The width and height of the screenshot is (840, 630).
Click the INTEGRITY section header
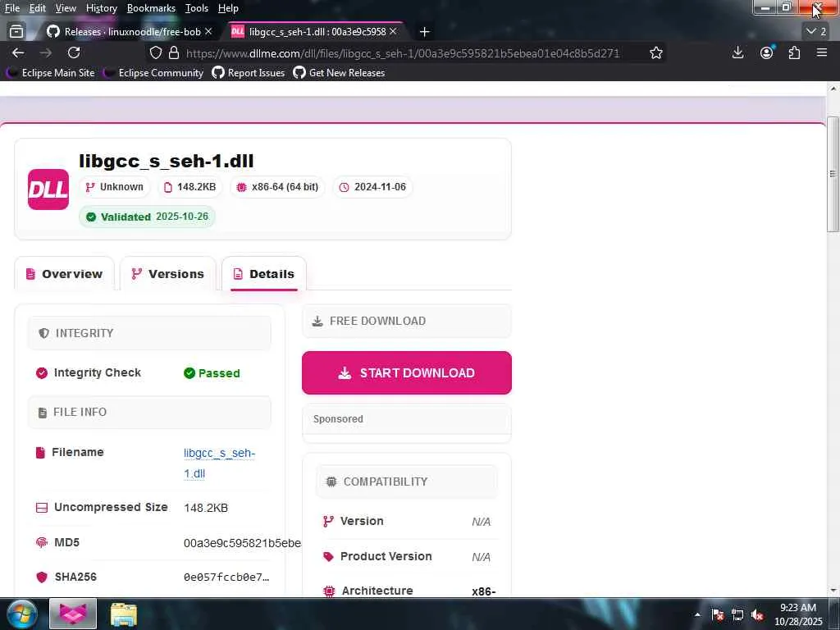pyautogui.click(x=149, y=333)
